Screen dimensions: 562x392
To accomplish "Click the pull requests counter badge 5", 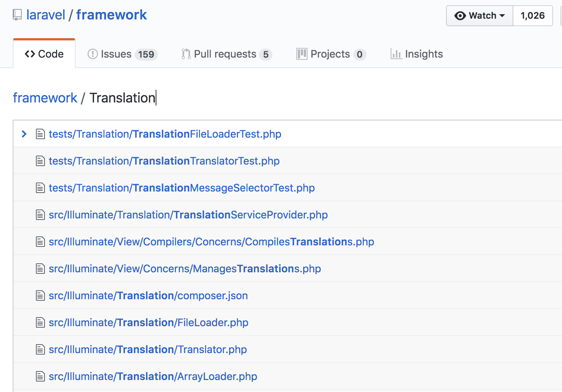I will click(266, 54).
